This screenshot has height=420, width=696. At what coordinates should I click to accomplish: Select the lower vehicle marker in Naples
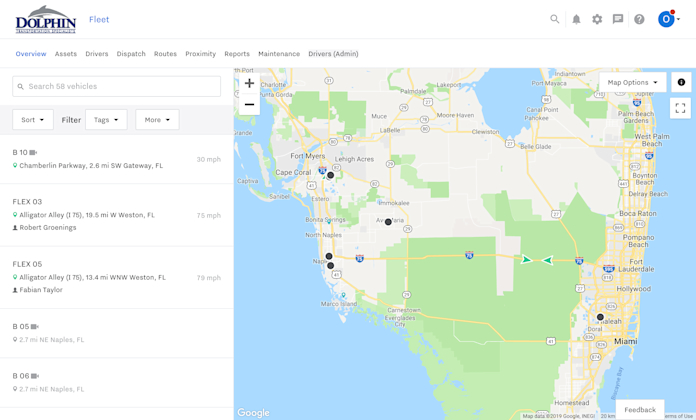click(x=330, y=265)
